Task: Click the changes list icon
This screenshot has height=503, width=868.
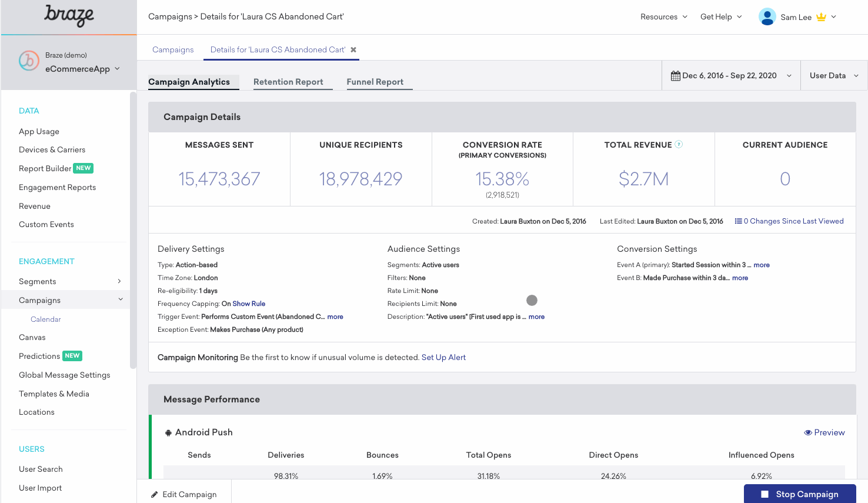Action: tap(738, 221)
